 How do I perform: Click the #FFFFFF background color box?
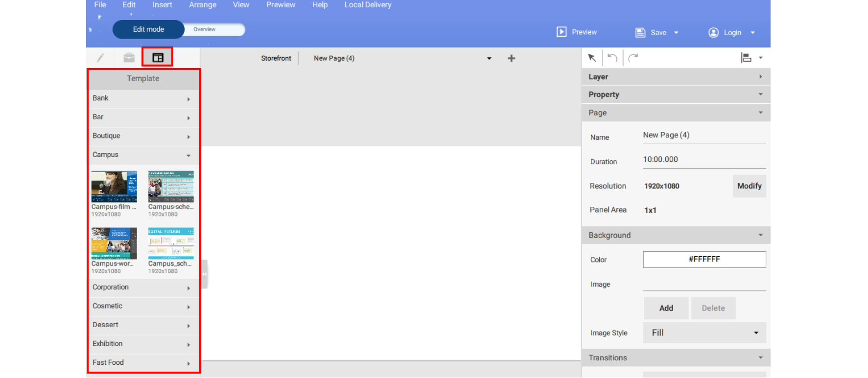(x=704, y=260)
